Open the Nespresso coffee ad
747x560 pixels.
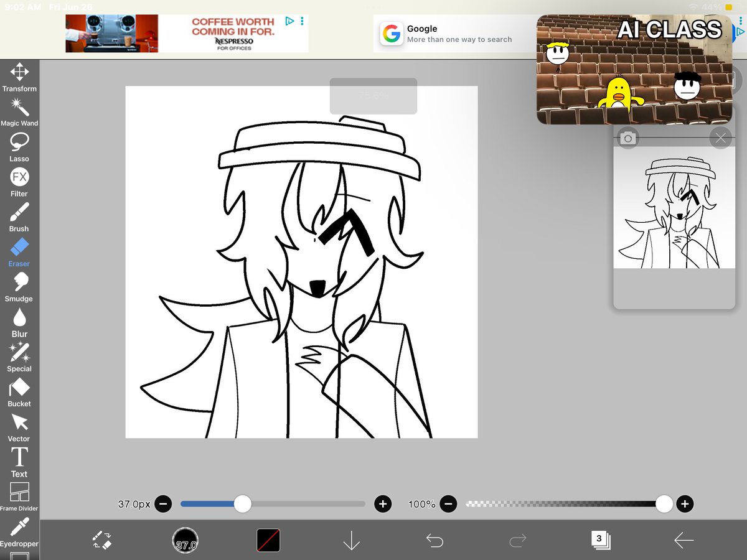tap(187, 34)
